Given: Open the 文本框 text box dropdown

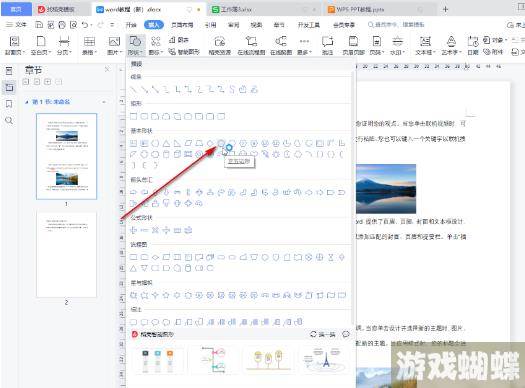Looking at the screenshot, I should [425, 45].
